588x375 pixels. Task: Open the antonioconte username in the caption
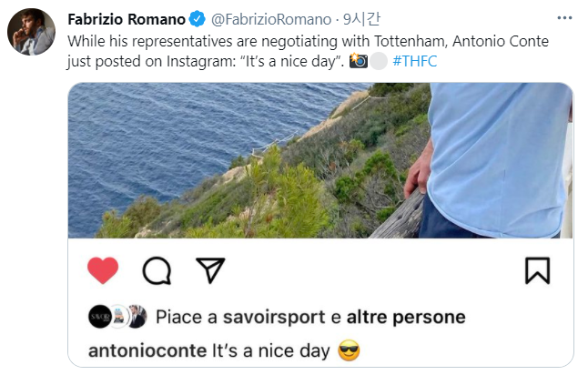click(x=147, y=350)
